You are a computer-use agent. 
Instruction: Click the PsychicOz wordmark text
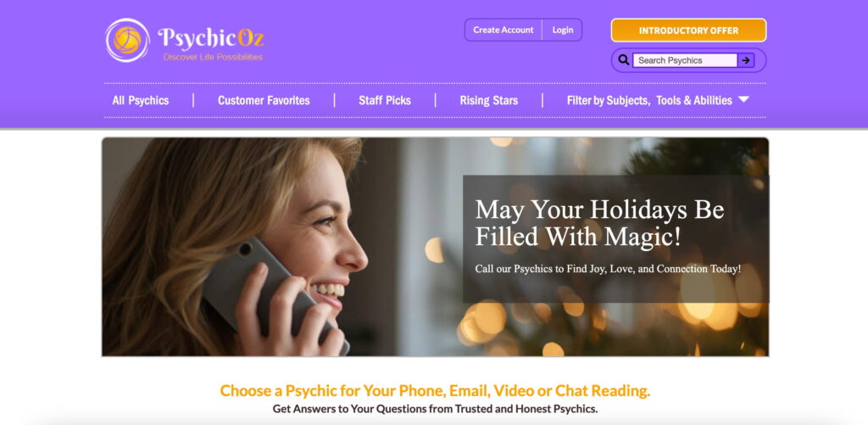click(x=211, y=37)
